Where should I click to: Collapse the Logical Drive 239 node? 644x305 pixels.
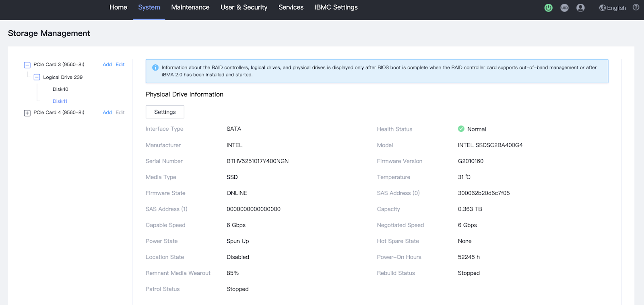37,77
